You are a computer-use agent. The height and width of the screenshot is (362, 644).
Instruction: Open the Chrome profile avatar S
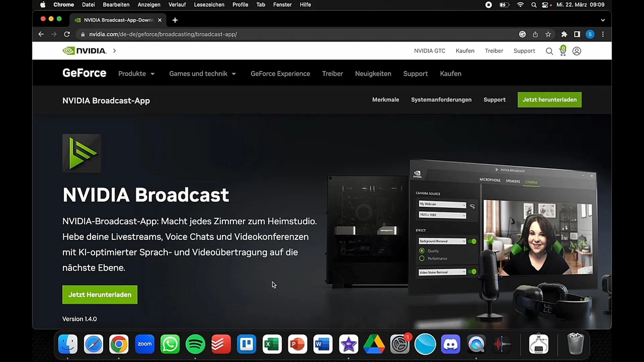click(590, 34)
